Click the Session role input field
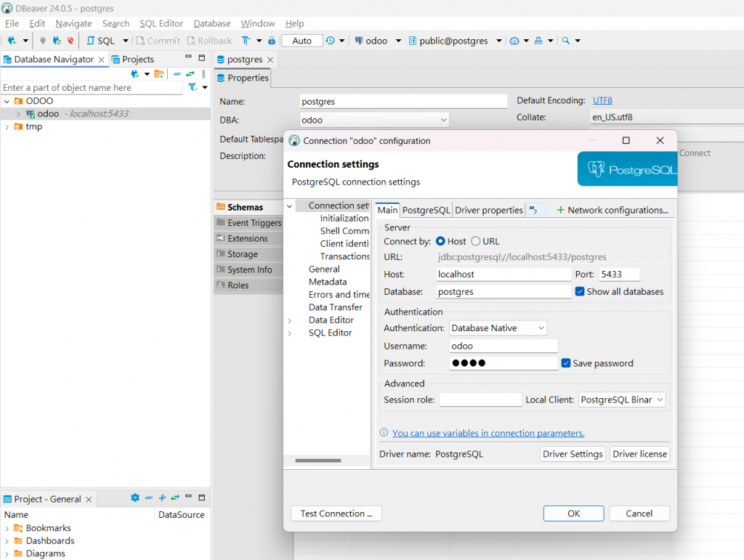744x560 pixels. [x=480, y=399]
